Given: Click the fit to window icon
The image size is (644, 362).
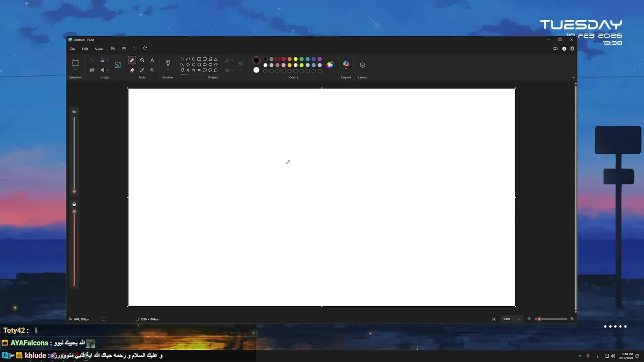Looking at the screenshot, I should (494, 319).
